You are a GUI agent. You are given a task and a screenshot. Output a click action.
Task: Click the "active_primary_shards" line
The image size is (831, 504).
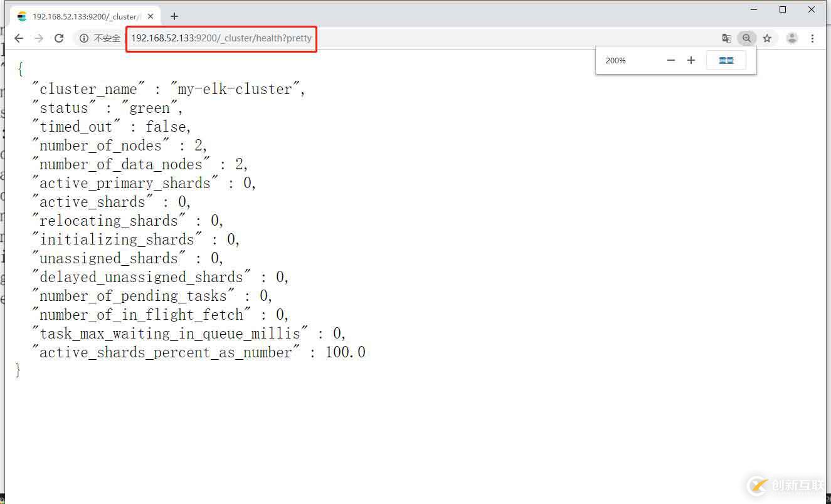pos(144,183)
